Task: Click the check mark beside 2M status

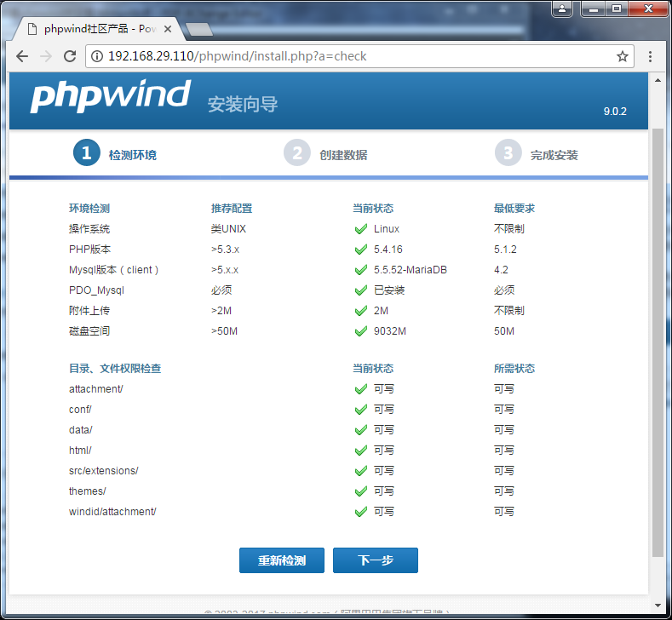Action: point(361,311)
